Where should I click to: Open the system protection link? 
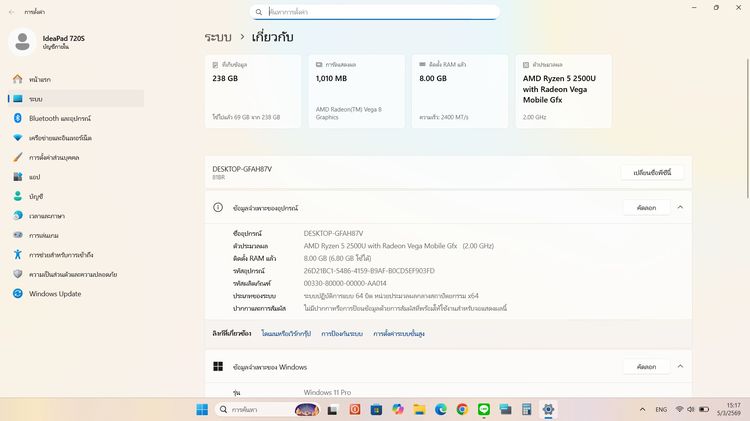[x=342, y=333]
